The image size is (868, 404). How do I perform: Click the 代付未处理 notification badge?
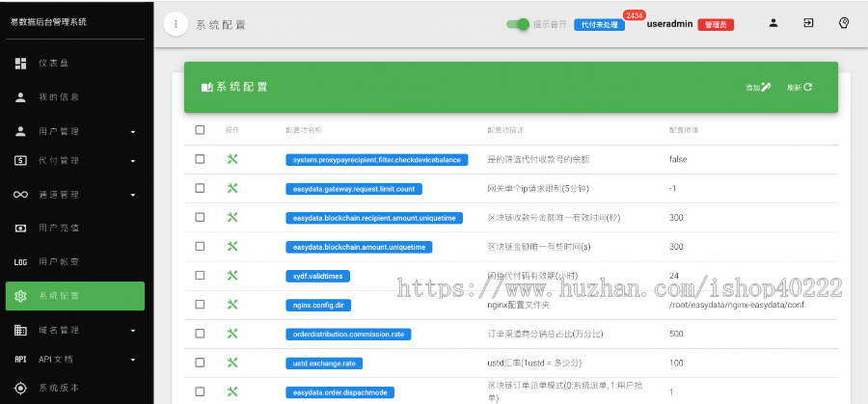click(598, 25)
